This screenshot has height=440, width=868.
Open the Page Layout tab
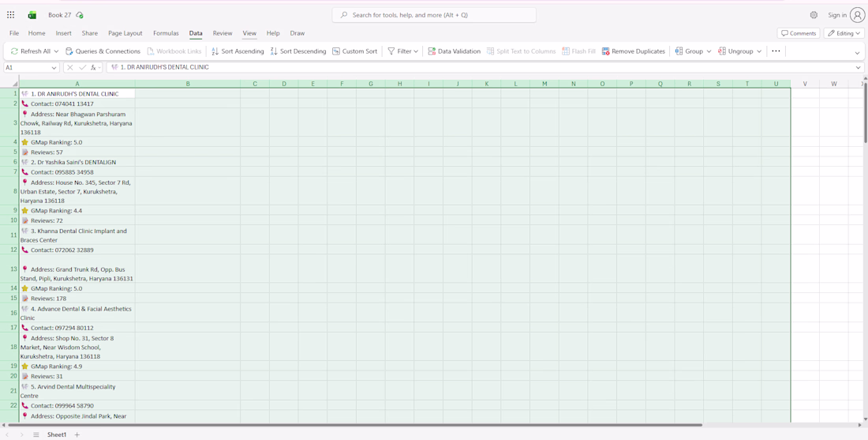[x=125, y=33]
